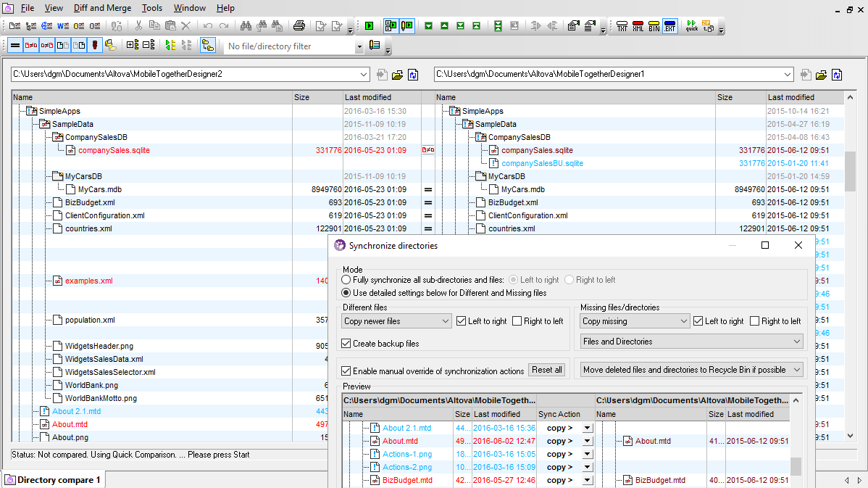
Task: Click the Compare Files toolbar icon
Action: click(15, 26)
